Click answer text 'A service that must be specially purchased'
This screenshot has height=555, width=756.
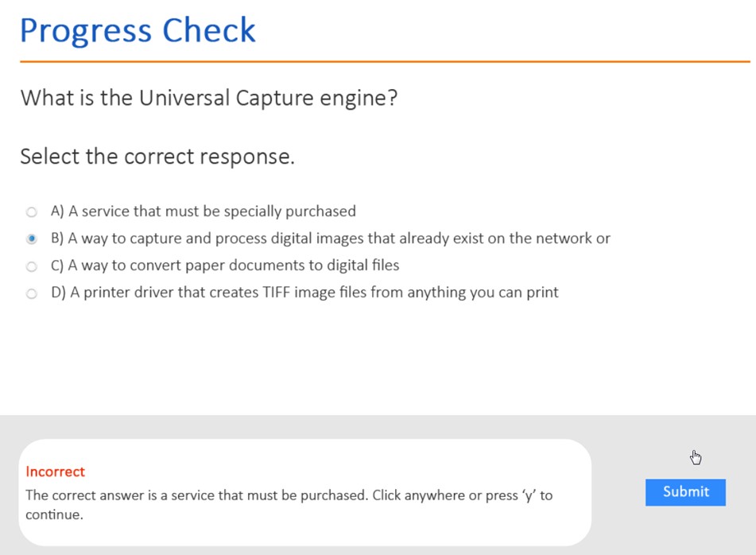click(211, 212)
